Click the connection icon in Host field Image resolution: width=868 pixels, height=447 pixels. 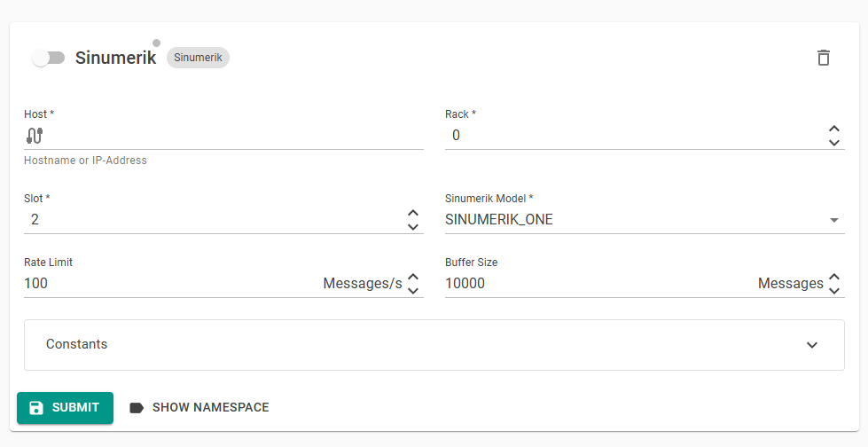pos(35,136)
